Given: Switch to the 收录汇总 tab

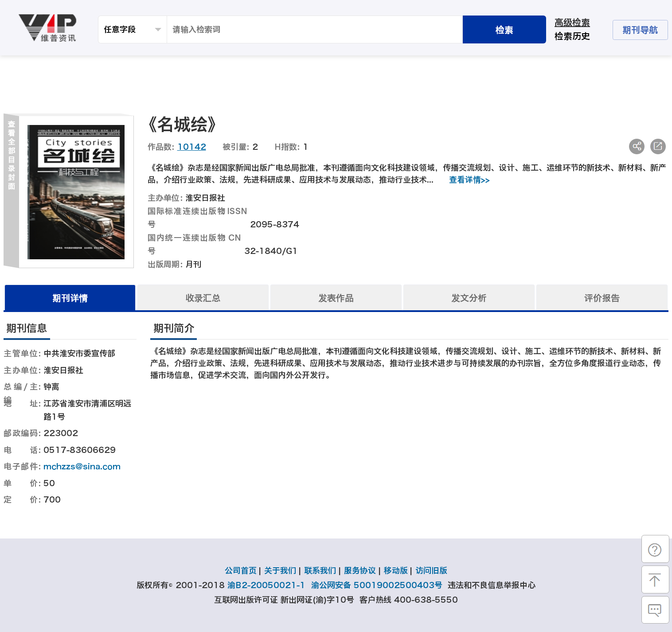Looking at the screenshot, I should (203, 298).
